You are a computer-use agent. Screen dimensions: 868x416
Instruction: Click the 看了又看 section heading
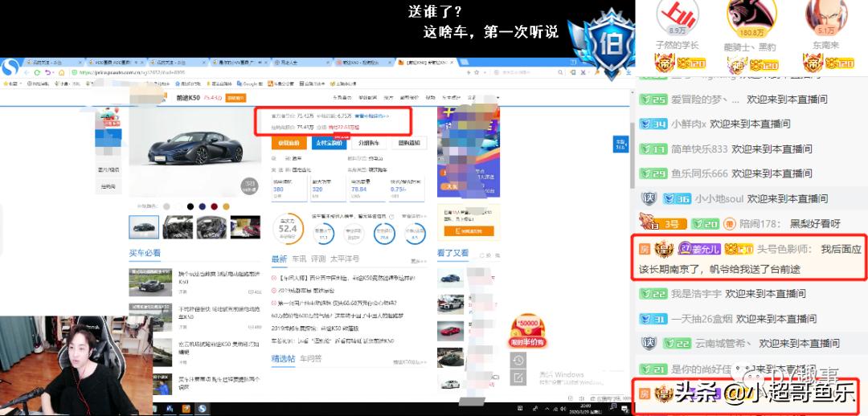coord(452,253)
